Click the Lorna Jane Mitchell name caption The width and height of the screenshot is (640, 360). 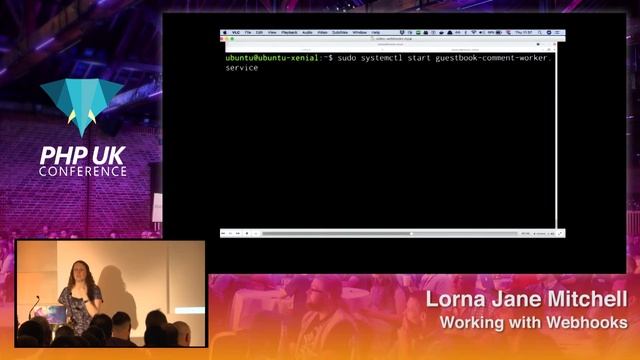(x=527, y=299)
